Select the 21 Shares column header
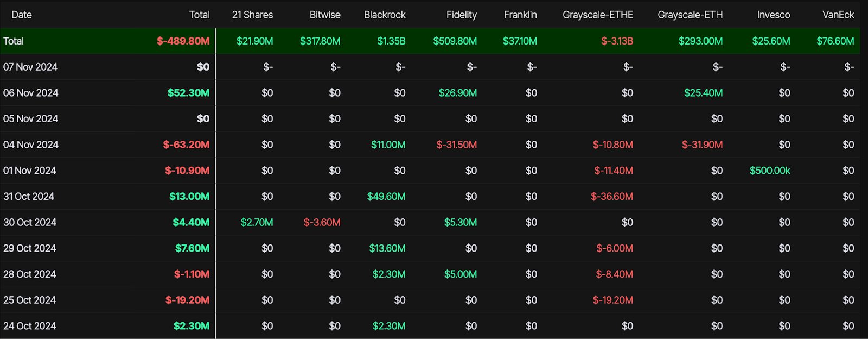The image size is (868, 339). 252,15
